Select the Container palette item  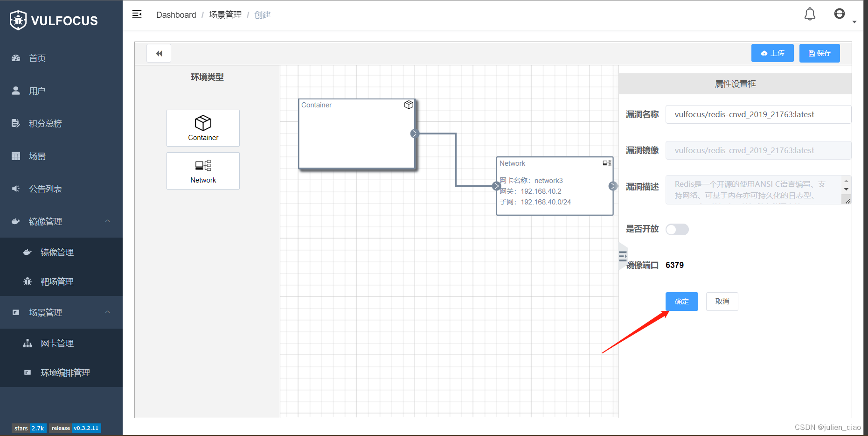point(203,128)
